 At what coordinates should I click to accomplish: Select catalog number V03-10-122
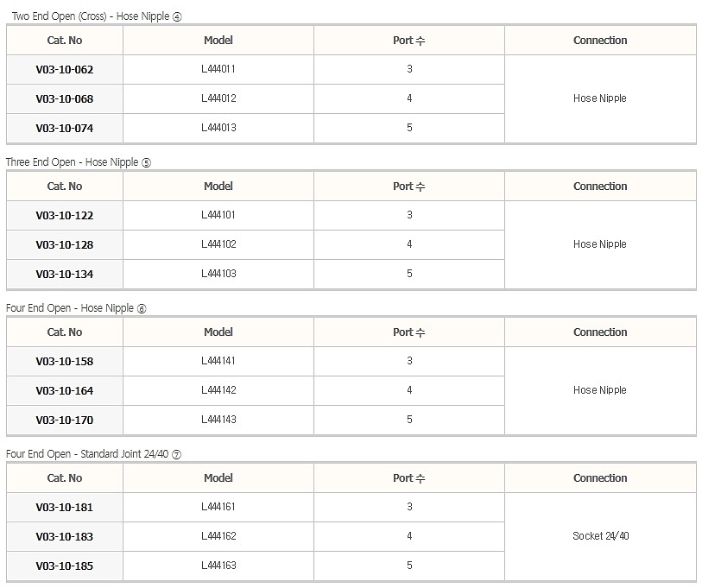65,215
